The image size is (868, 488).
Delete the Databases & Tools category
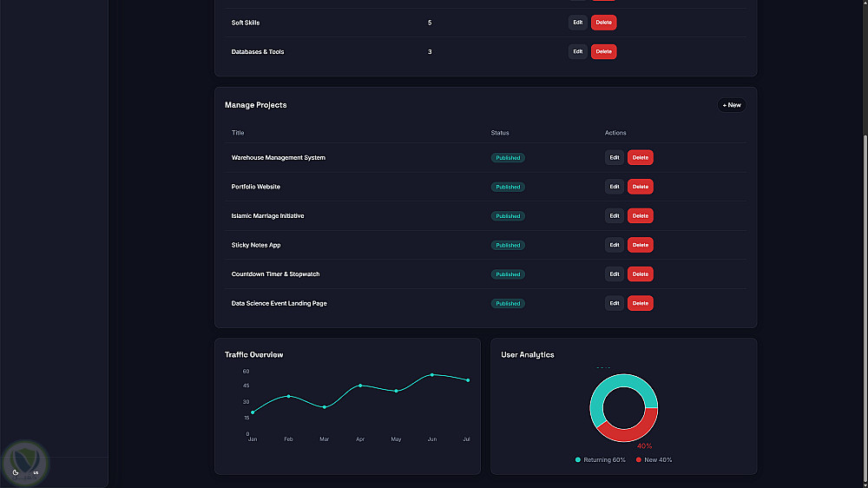click(603, 51)
